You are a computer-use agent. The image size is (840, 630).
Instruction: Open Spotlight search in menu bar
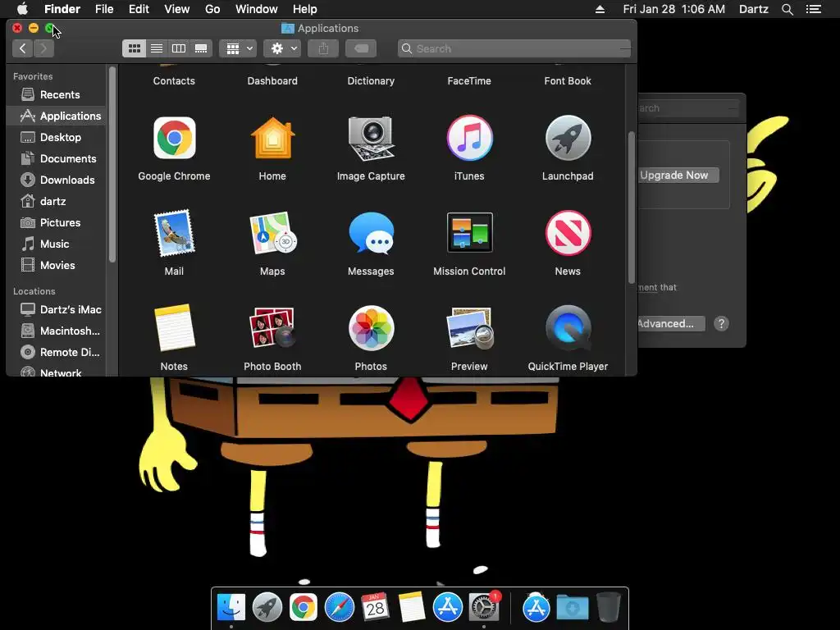tap(787, 9)
